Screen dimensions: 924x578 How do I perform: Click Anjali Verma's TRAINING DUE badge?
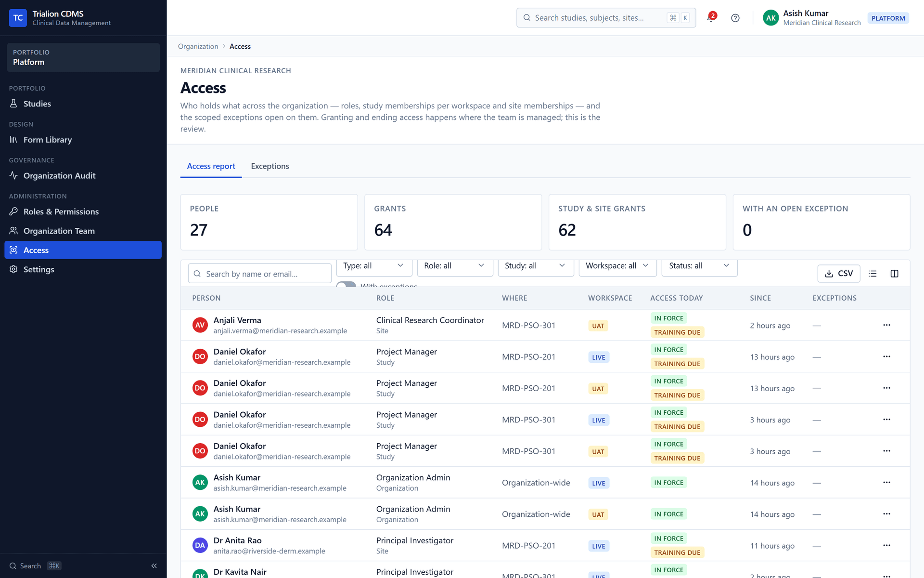(677, 332)
